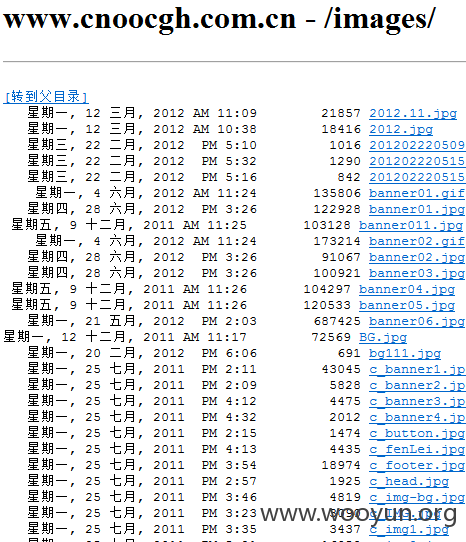Open the banner02.gif link

[417, 241]
